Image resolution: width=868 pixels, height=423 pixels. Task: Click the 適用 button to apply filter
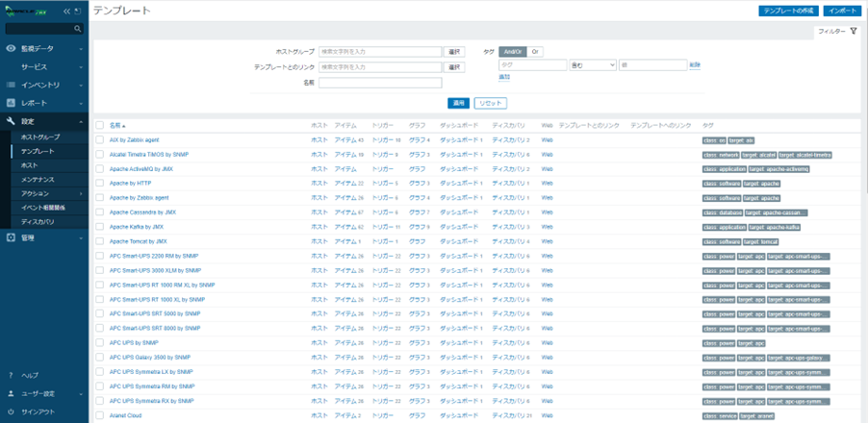[x=459, y=103]
